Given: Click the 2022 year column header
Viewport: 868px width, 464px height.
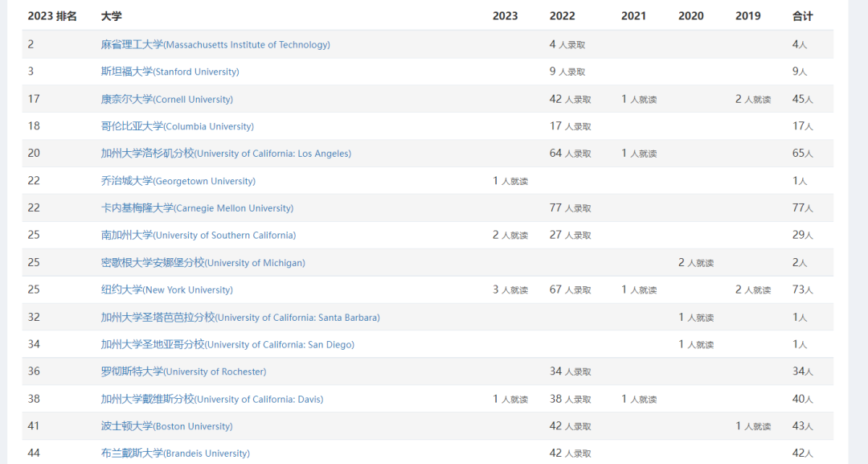Looking at the screenshot, I should point(562,16).
